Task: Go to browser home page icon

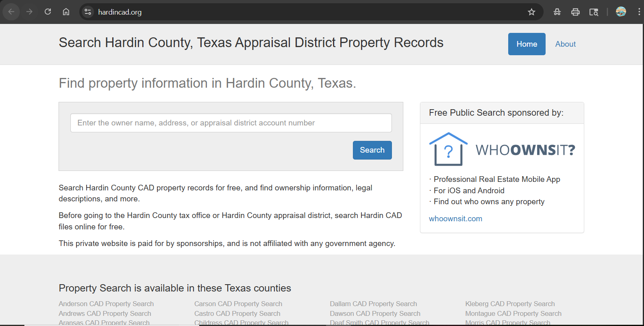Action: [x=66, y=12]
